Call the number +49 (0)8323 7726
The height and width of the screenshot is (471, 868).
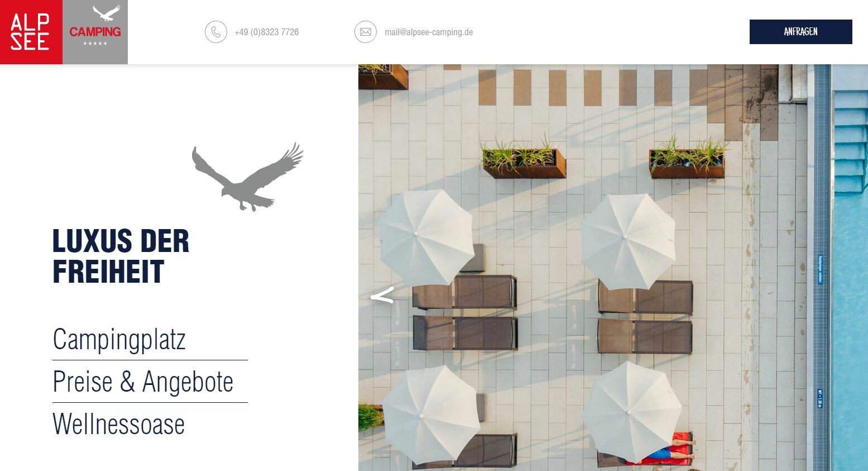[267, 32]
